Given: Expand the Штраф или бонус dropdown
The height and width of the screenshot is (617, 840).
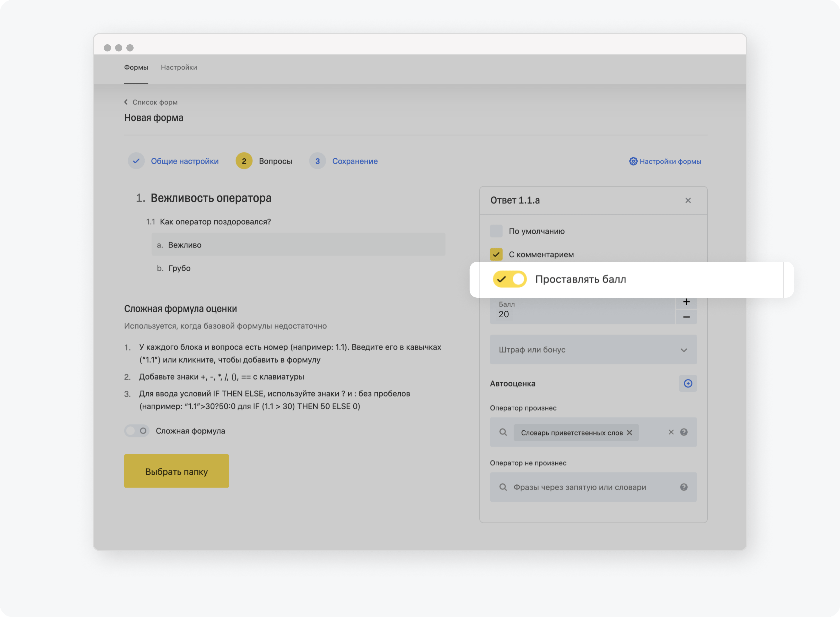Looking at the screenshot, I should (x=593, y=350).
